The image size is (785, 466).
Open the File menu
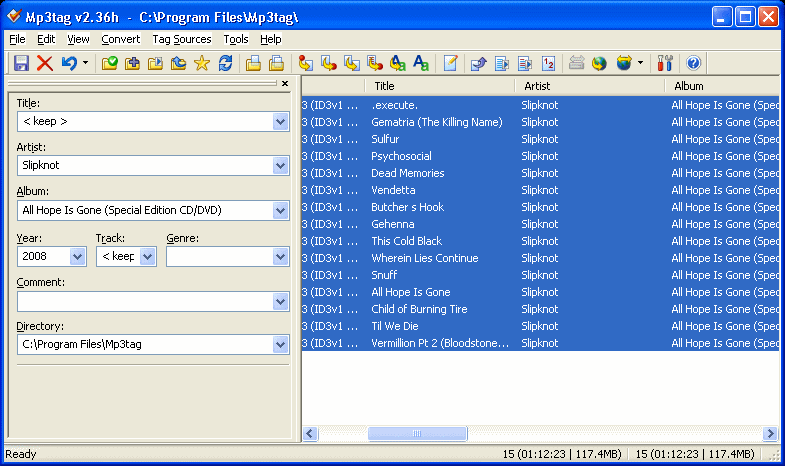point(17,39)
